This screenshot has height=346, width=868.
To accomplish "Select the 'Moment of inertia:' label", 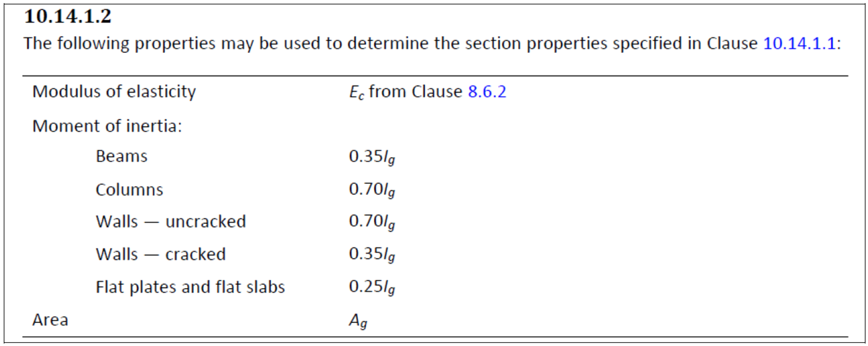I will pos(107,126).
